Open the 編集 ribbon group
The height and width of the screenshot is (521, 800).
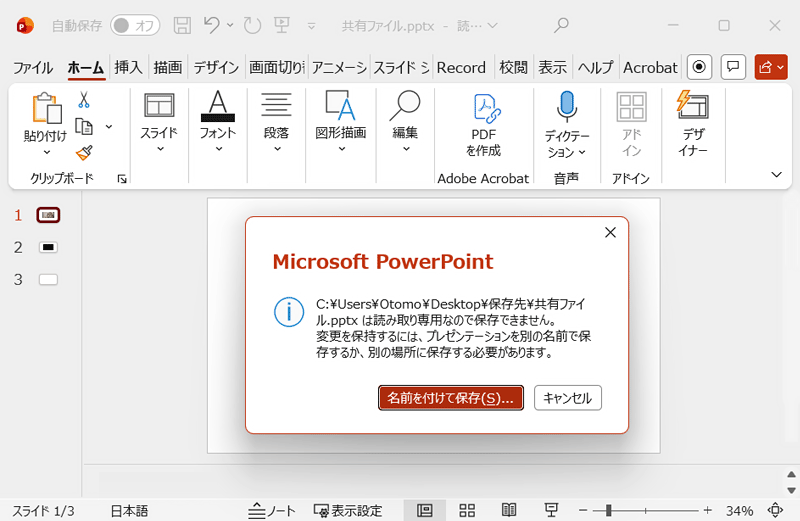(x=405, y=122)
